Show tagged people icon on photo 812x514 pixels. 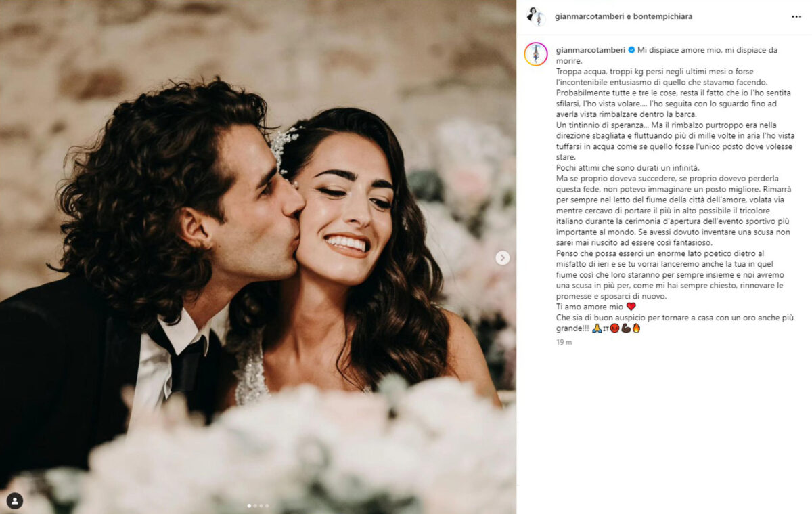[14, 501]
